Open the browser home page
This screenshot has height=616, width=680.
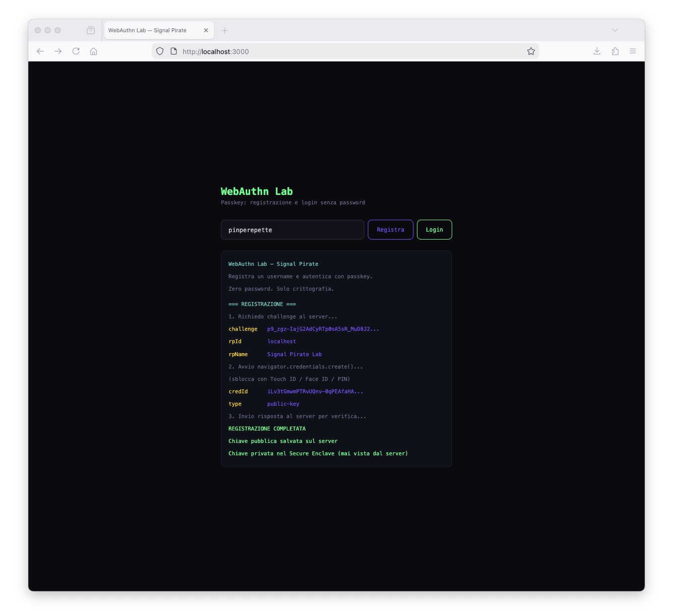[x=93, y=51]
